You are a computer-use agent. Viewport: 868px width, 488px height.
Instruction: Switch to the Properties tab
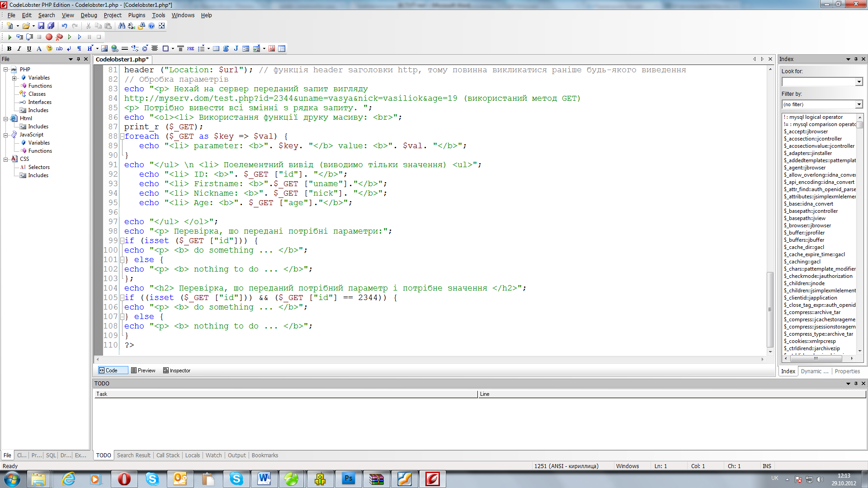click(x=847, y=371)
